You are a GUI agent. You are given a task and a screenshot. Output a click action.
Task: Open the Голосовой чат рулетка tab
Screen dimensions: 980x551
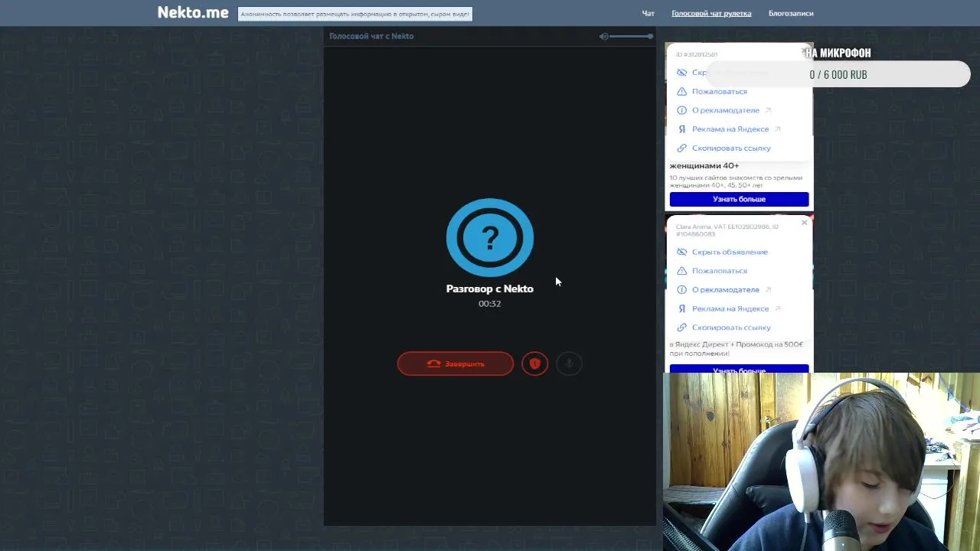coord(711,13)
